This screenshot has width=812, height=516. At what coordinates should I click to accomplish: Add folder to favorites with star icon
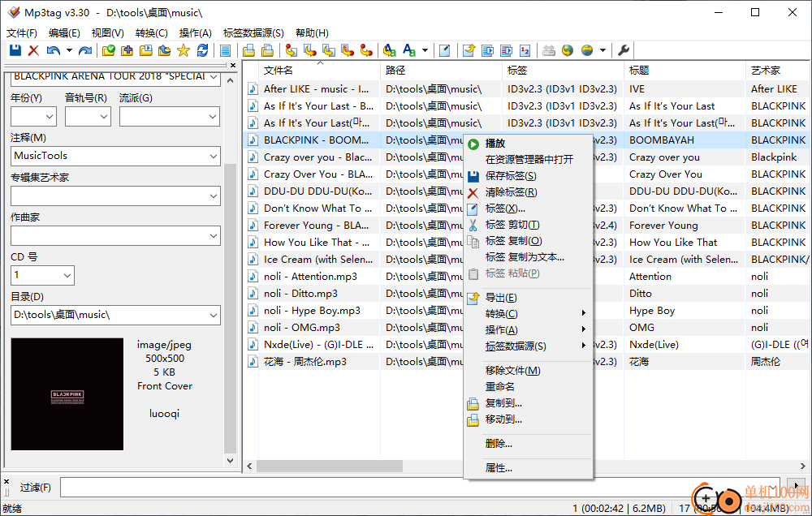tap(184, 50)
